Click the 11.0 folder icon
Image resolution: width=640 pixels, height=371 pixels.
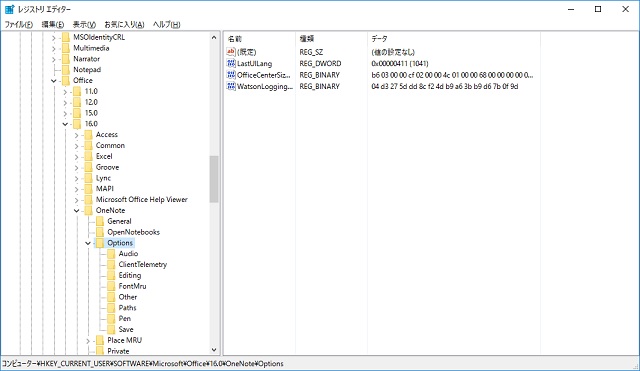point(77,91)
